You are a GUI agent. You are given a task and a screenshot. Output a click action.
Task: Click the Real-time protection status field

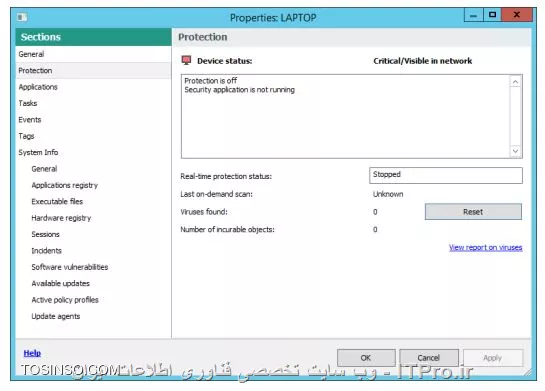446,175
